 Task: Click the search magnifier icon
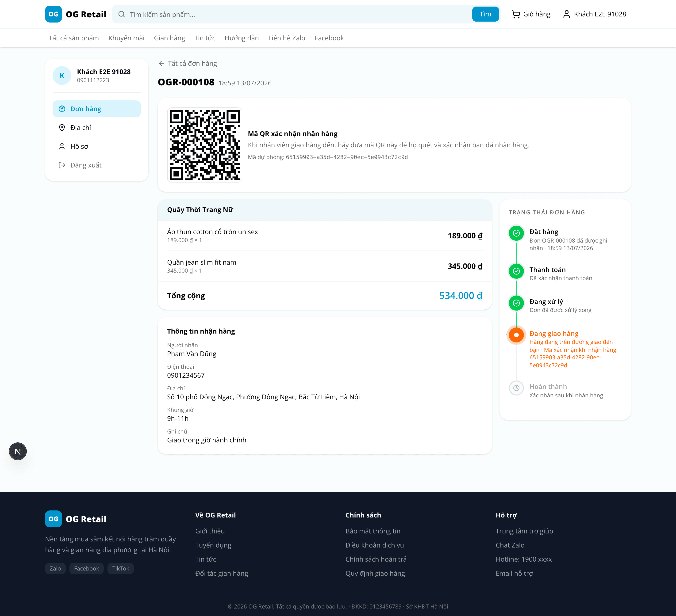point(122,14)
